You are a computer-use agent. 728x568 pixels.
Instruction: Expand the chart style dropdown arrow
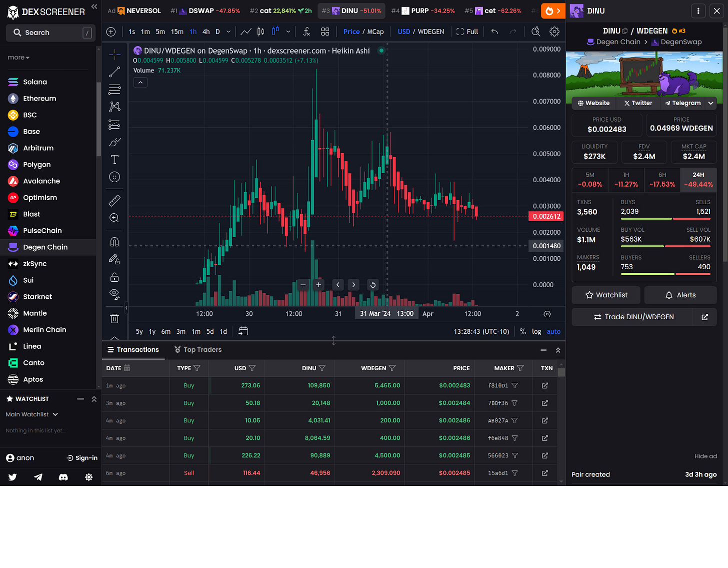tap(288, 32)
